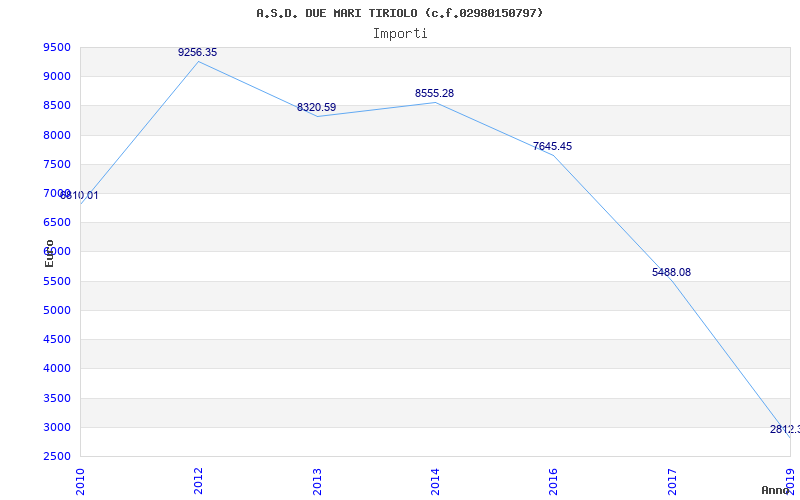Select data label 7645.45
Viewport: 800px width, 500px height.
[x=553, y=146]
